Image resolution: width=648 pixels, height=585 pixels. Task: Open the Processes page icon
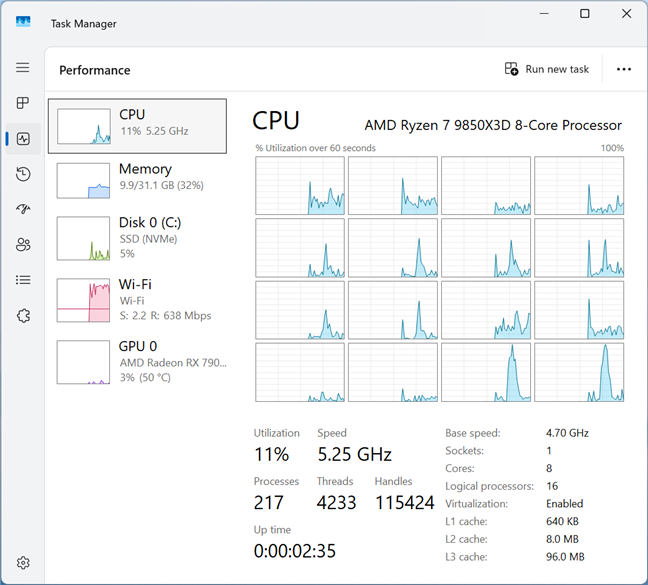point(23,103)
